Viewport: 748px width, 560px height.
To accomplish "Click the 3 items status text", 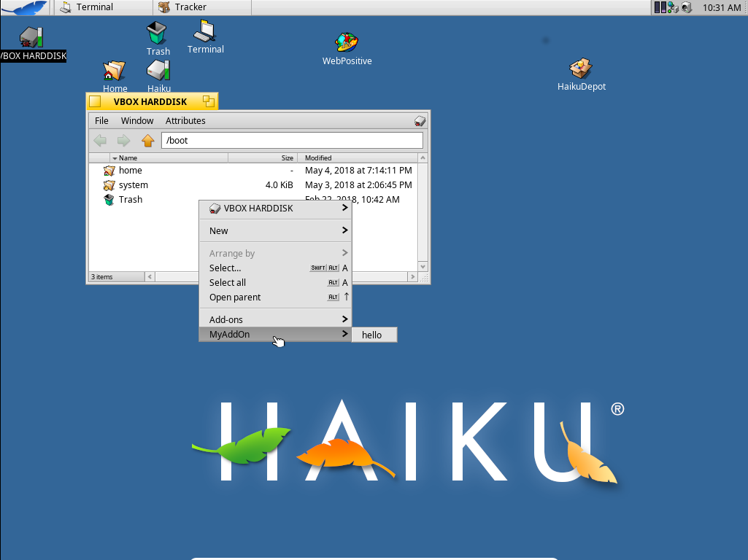I will [101, 277].
